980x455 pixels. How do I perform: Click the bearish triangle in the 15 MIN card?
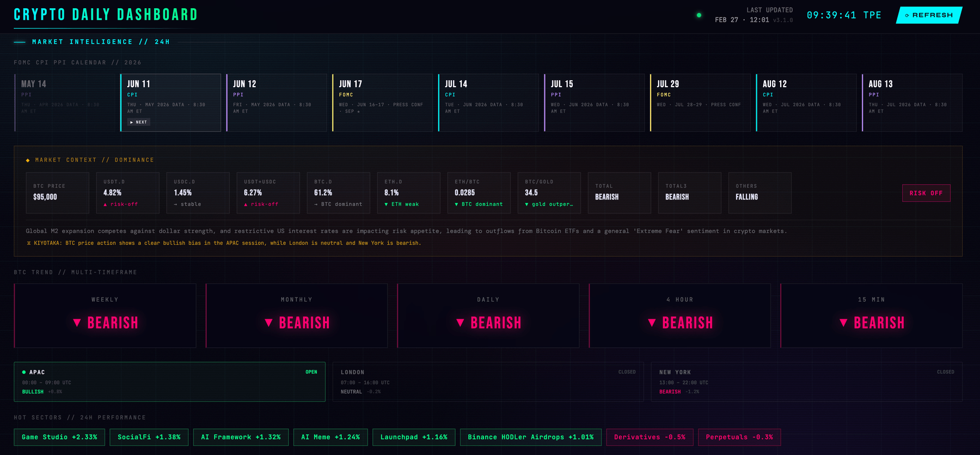pos(843,323)
